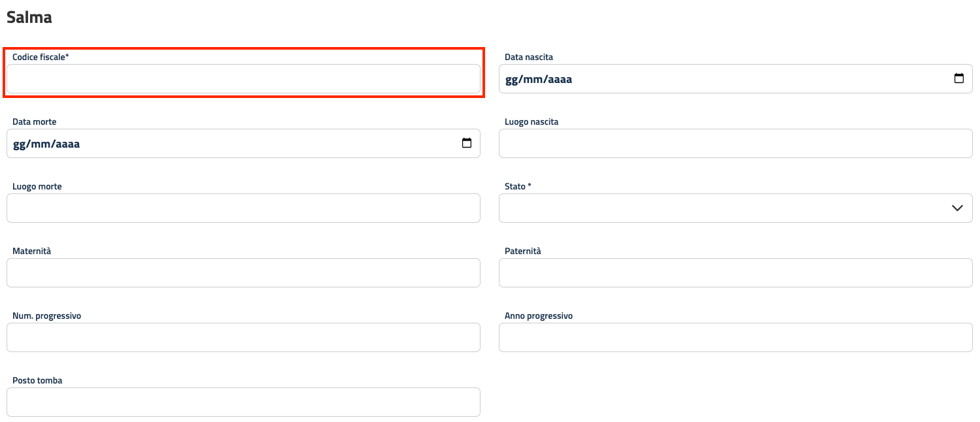Open the Data morte calendar picker icon
This screenshot has height=422, width=980.
pos(466,144)
